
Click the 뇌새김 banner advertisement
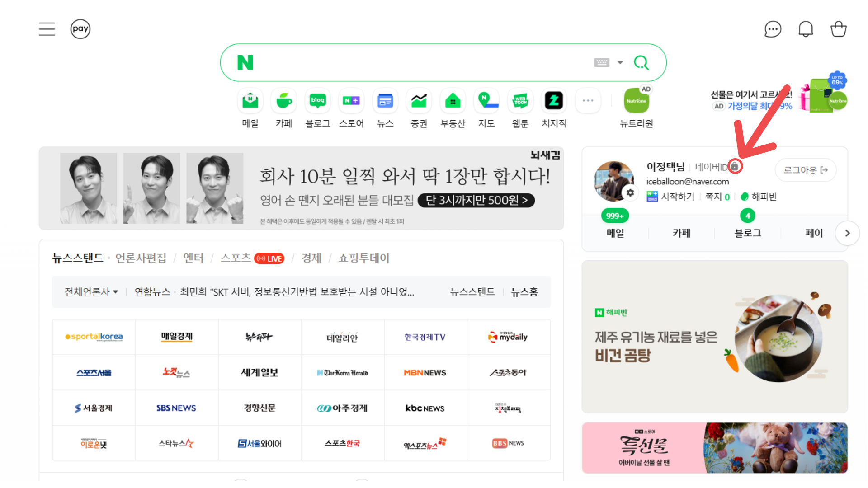pyautogui.click(x=301, y=188)
